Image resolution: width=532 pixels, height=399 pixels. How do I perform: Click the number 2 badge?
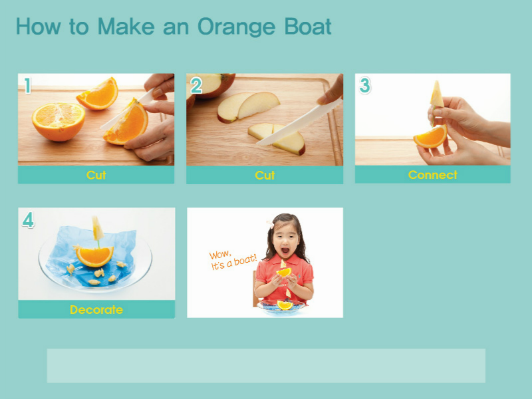click(196, 85)
